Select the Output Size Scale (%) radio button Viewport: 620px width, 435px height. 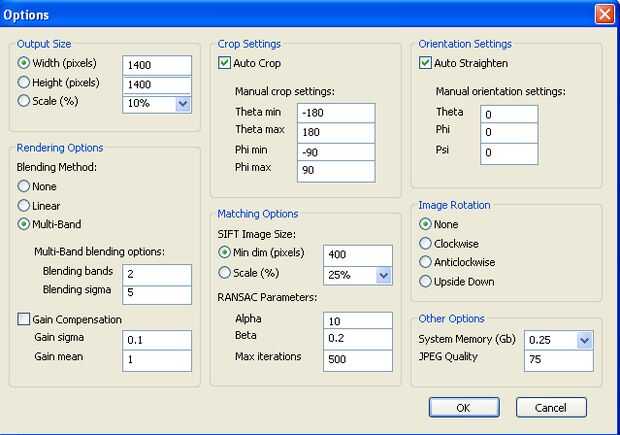click(x=24, y=101)
